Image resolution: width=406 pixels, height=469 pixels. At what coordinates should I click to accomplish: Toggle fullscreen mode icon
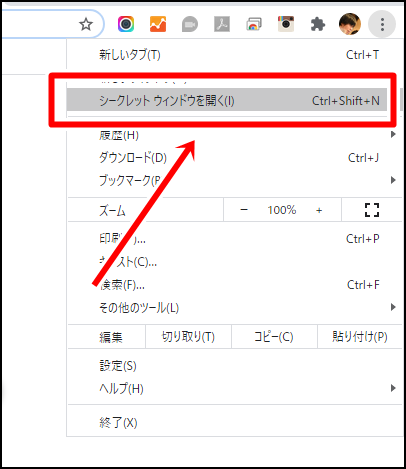point(372,210)
